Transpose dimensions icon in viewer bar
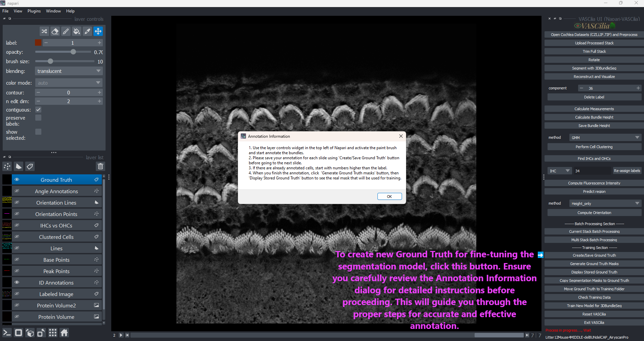Image resolution: width=644 pixels, height=341 pixels. [41, 333]
